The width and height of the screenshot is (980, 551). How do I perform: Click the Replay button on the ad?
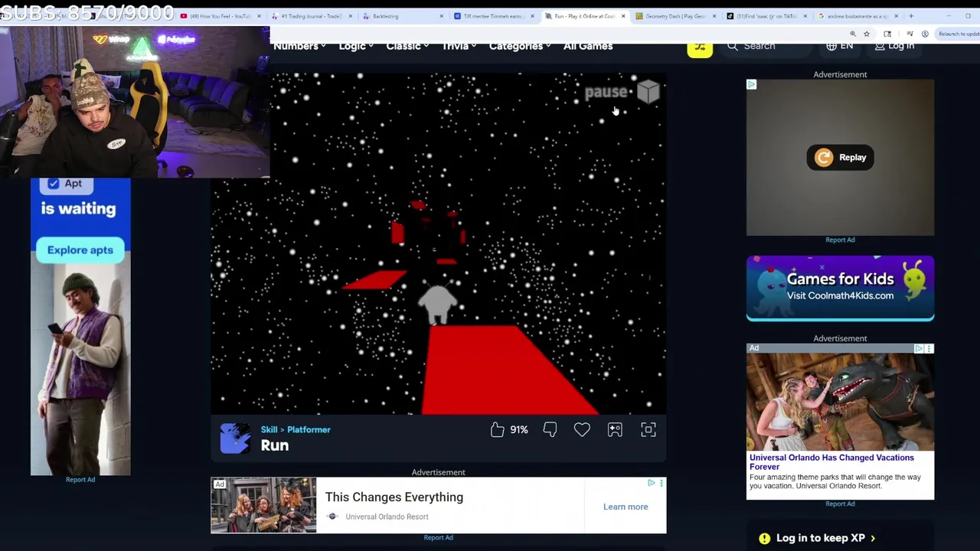point(841,158)
